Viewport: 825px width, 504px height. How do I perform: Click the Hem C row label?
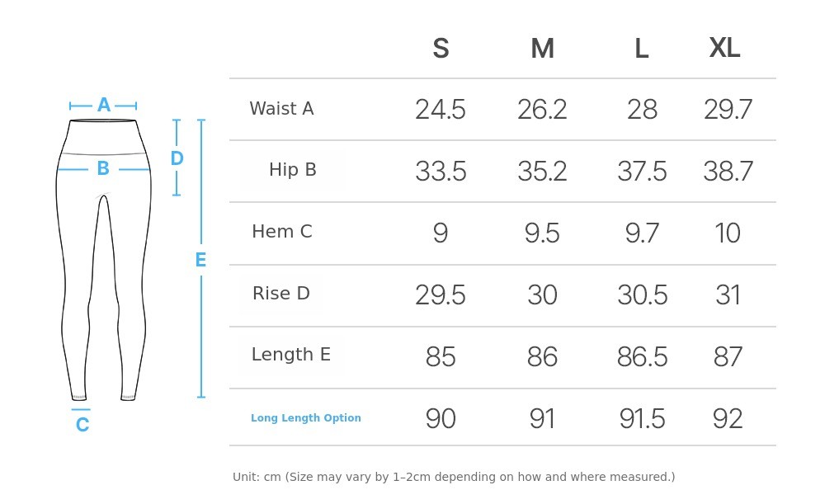pyautogui.click(x=282, y=232)
